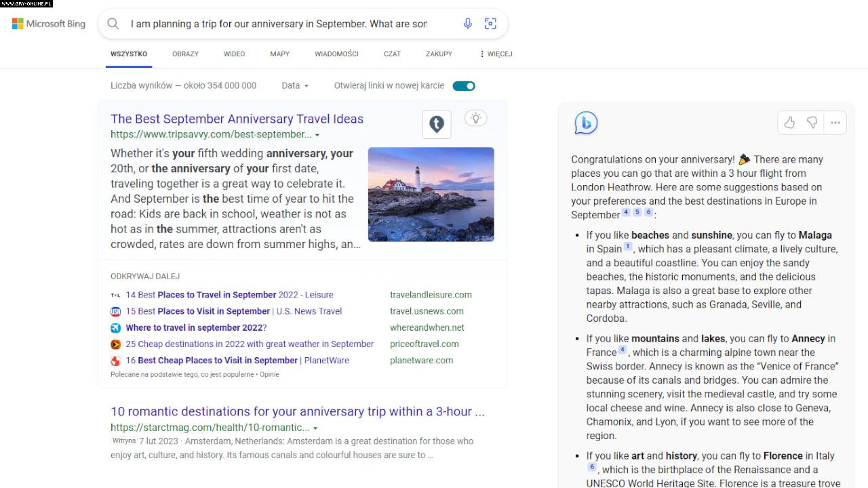868x488 pixels.
Task: Open more options ellipsis in chat panel
Action: (x=835, y=123)
